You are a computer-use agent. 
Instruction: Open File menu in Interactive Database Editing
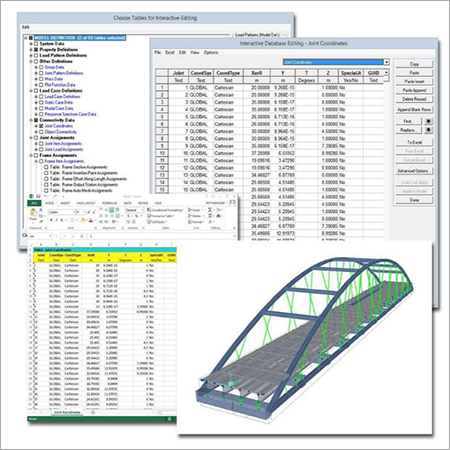157,52
